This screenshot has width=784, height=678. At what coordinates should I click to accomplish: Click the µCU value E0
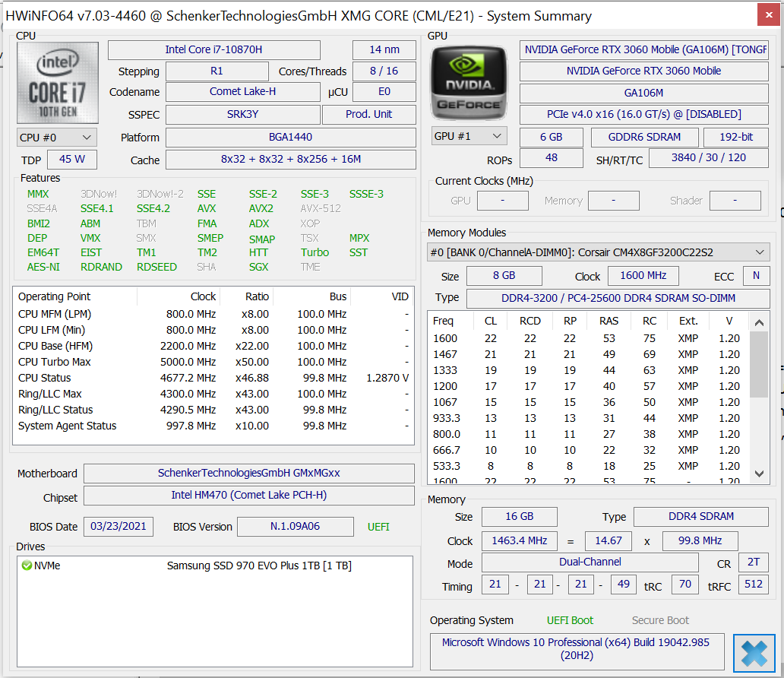click(x=384, y=91)
